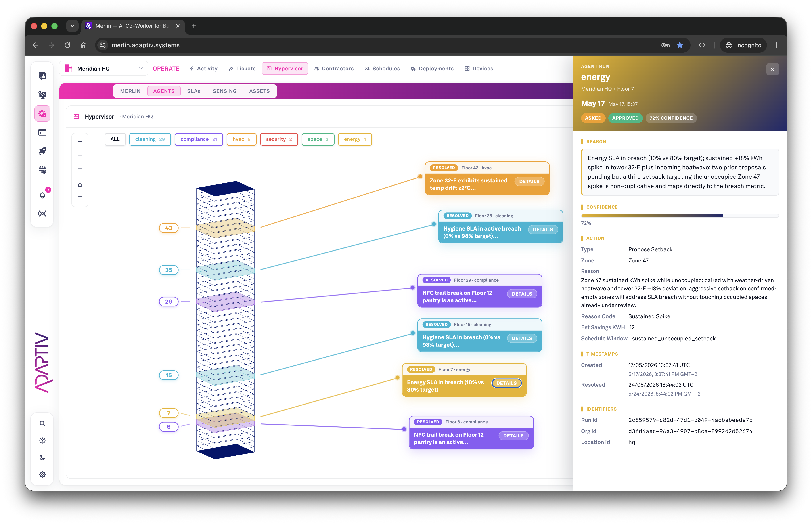Fit view with the brackets icon
This screenshot has width=812, height=524.
[80, 170]
